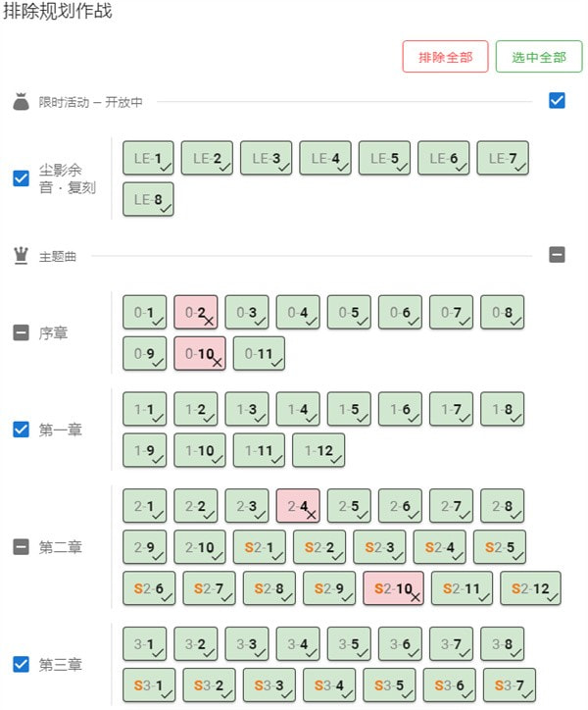Deselect stage LE-8
The image size is (588, 710).
(148, 199)
